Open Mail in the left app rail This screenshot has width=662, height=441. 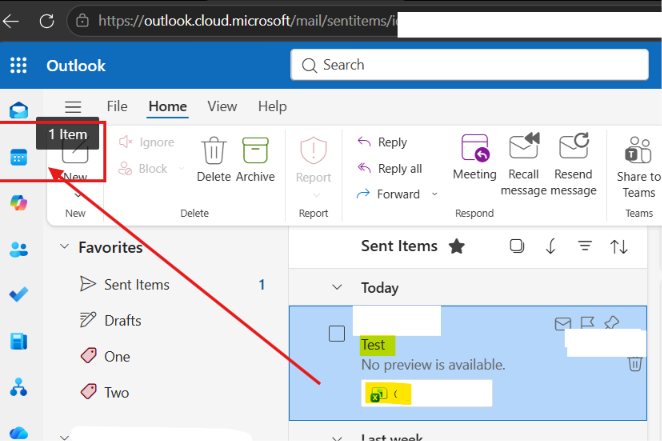[x=19, y=110]
